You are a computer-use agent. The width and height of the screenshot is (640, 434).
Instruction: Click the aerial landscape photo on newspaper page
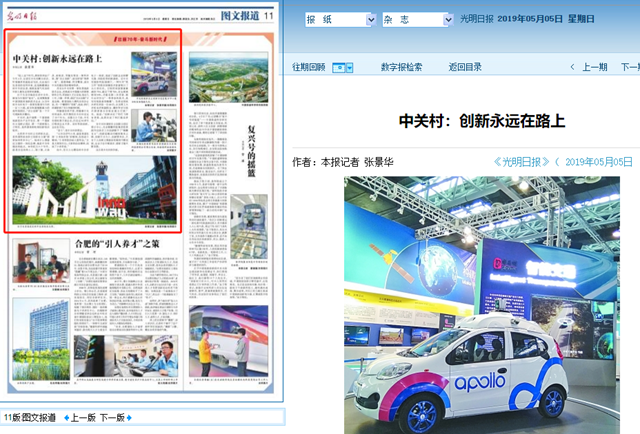point(229,78)
